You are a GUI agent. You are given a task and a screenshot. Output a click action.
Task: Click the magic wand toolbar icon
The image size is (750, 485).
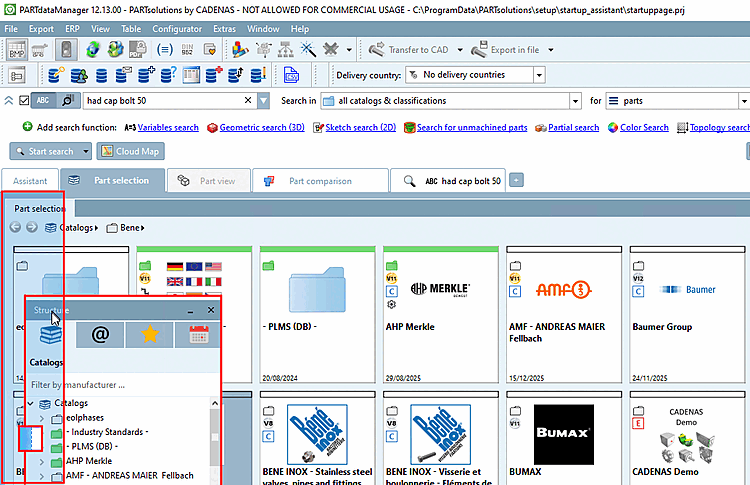point(308,50)
